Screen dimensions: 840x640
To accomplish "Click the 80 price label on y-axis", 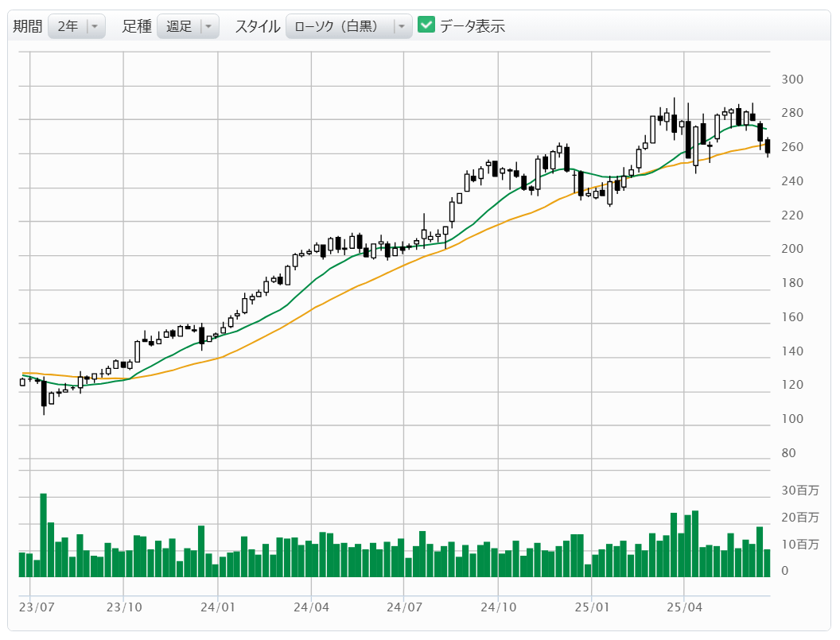I will 788,453.
